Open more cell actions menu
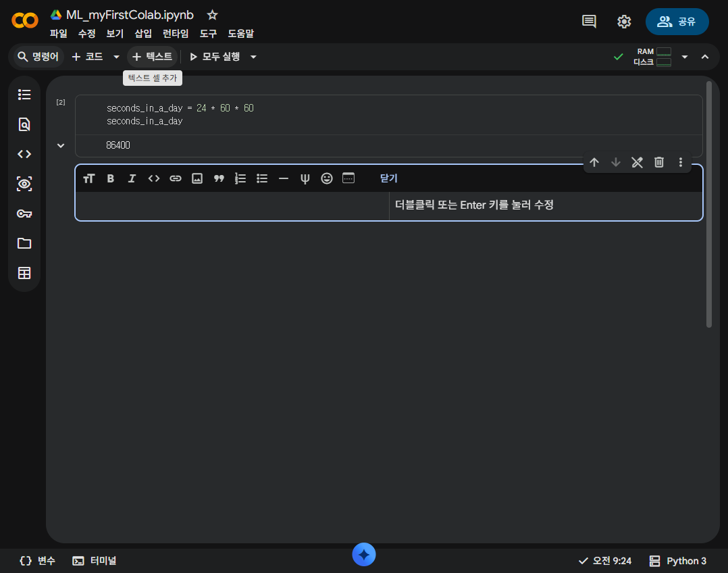 click(681, 162)
